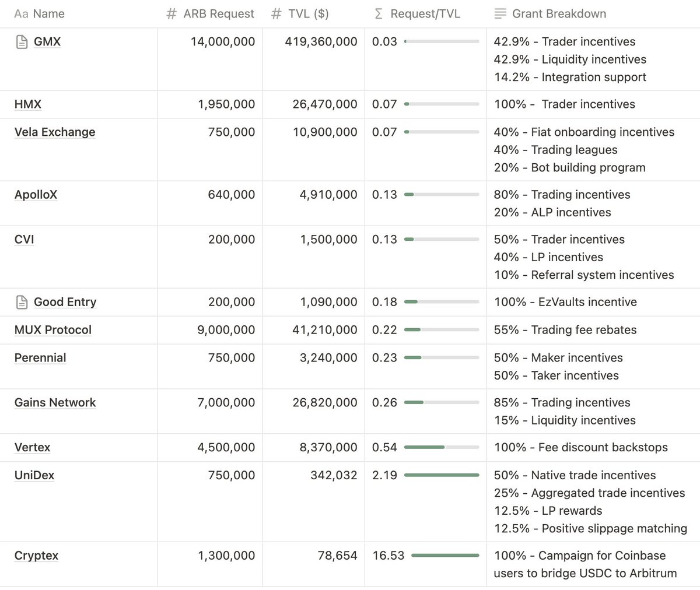This screenshot has height=590, width=700.
Task: Open the Vela Exchange entry
Action: 55,132
